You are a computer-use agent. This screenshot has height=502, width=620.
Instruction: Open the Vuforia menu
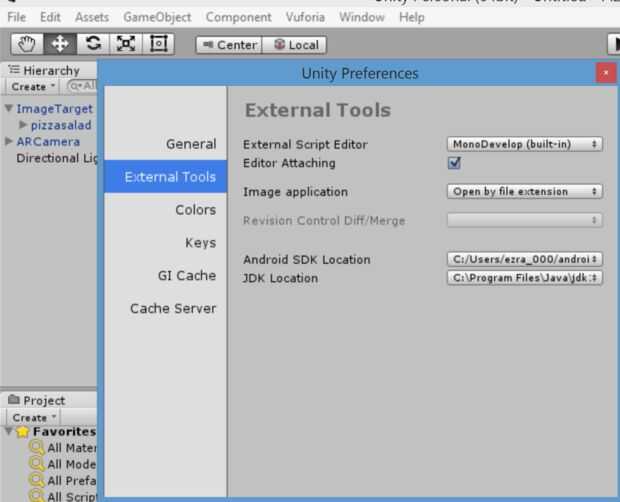305,17
